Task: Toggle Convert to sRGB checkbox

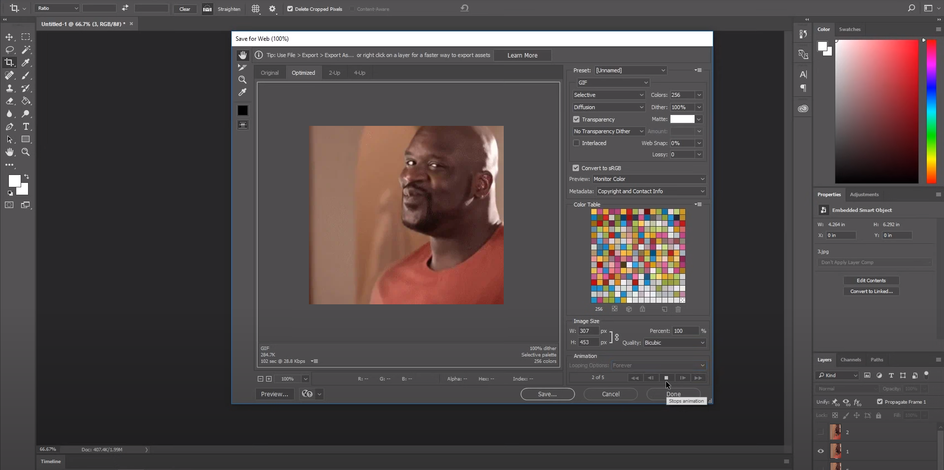Action: (576, 168)
